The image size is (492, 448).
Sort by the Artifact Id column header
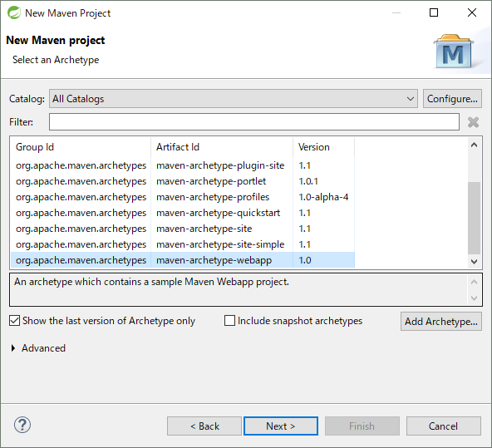coord(222,147)
